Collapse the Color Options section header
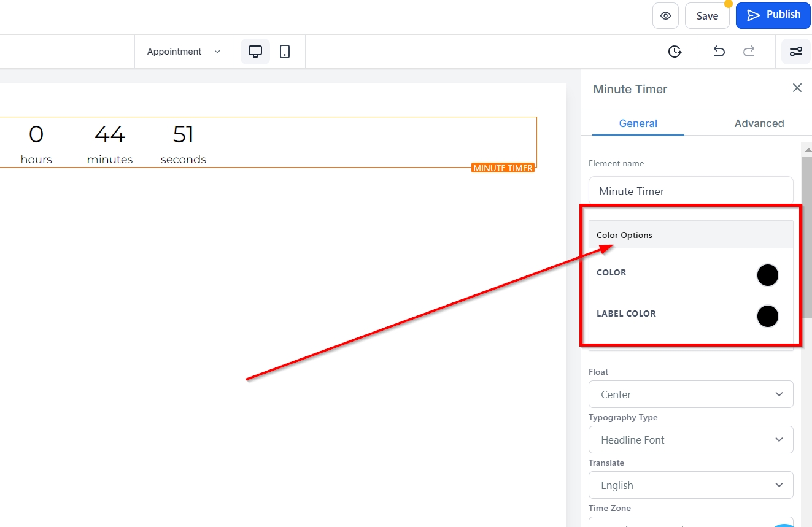This screenshot has height=527, width=812. tap(690, 235)
